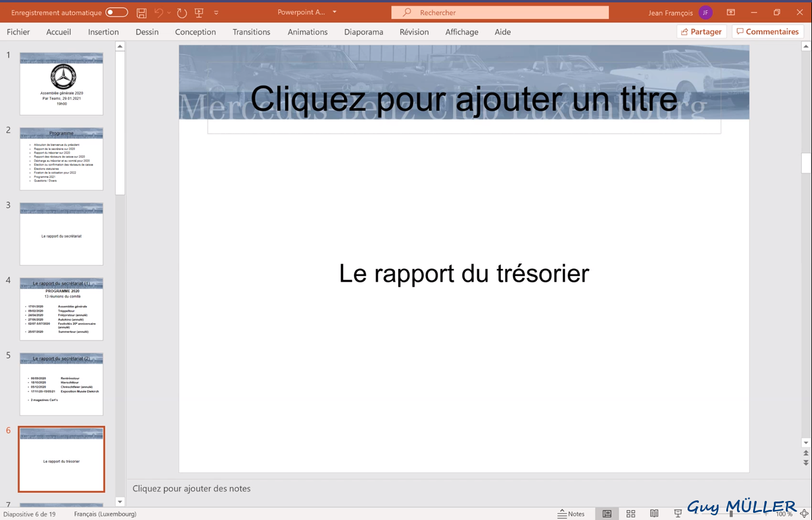Expand the Customize Quick Access Toolbar dropdown
Image resolution: width=812 pixels, height=520 pixels.
tap(216, 12)
